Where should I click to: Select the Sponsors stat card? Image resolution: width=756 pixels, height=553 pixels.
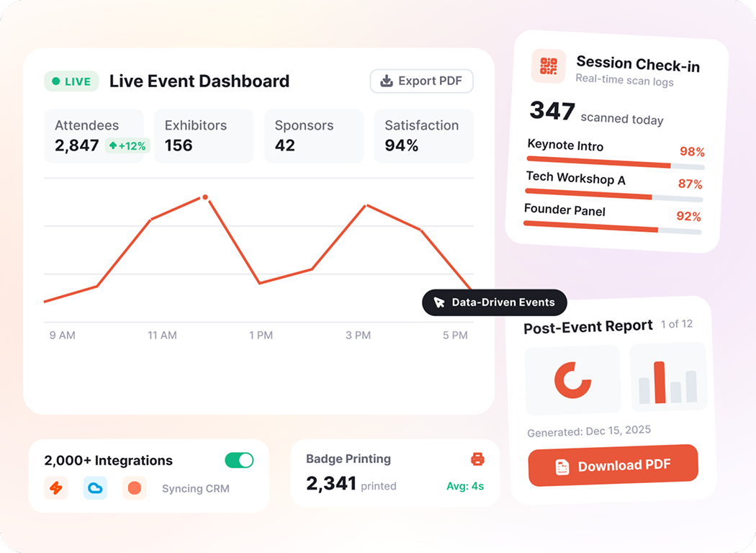(314, 136)
